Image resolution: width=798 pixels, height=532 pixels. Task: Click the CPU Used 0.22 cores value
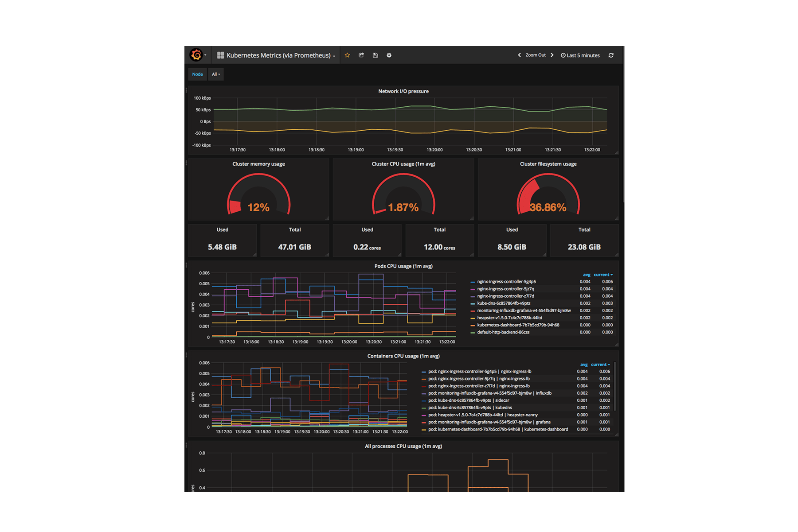(x=367, y=247)
